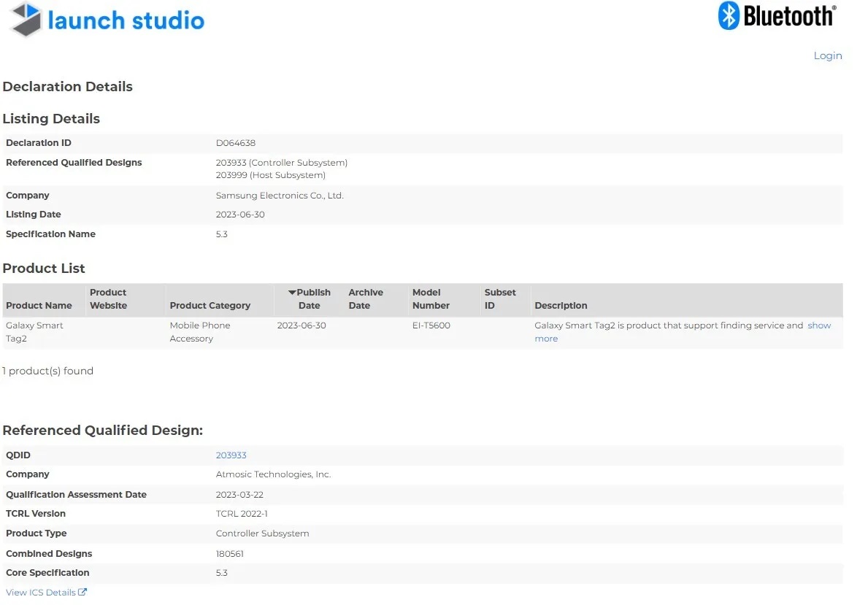Click the Publish Date sort arrow
Screen dimensions: 868x605
click(x=292, y=293)
